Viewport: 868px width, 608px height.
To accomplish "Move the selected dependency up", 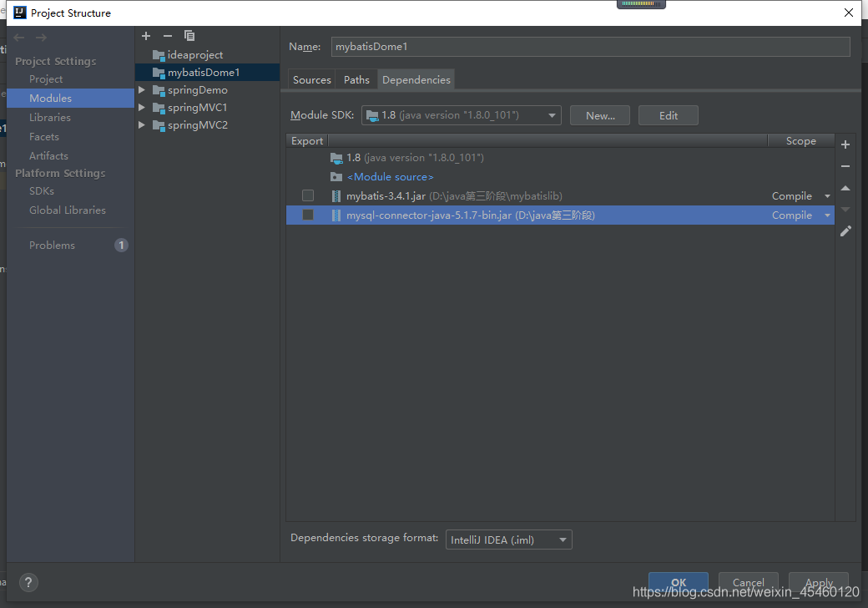I will pos(845,188).
